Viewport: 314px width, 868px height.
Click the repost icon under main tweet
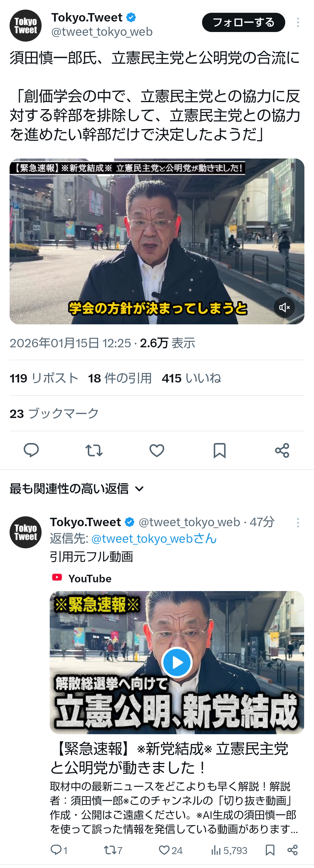(x=94, y=450)
